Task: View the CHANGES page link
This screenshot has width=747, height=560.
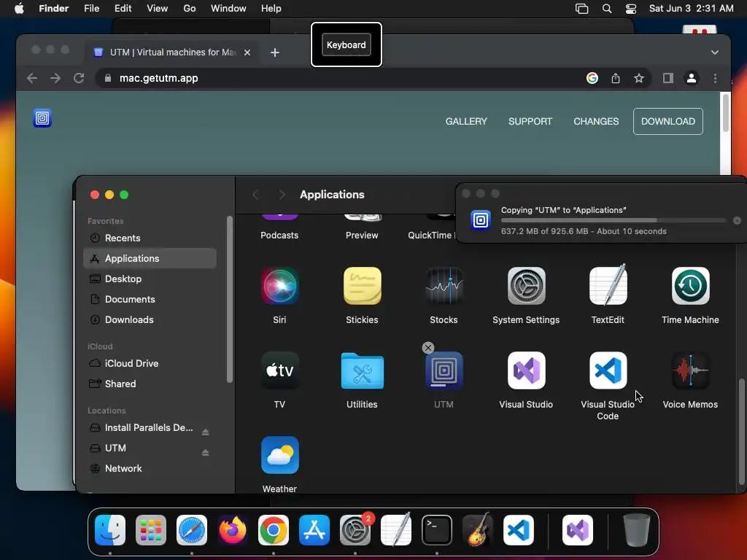Action: pyautogui.click(x=596, y=122)
